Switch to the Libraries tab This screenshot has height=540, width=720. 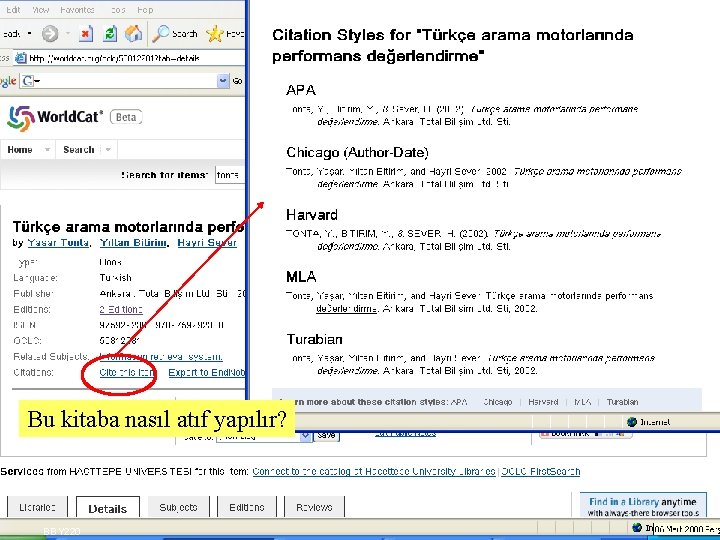[37, 507]
